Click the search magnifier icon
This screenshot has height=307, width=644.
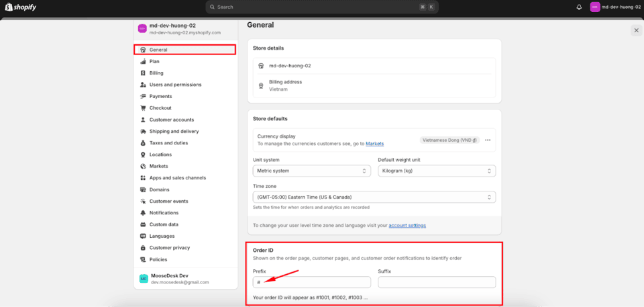pyautogui.click(x=213, y=7)
